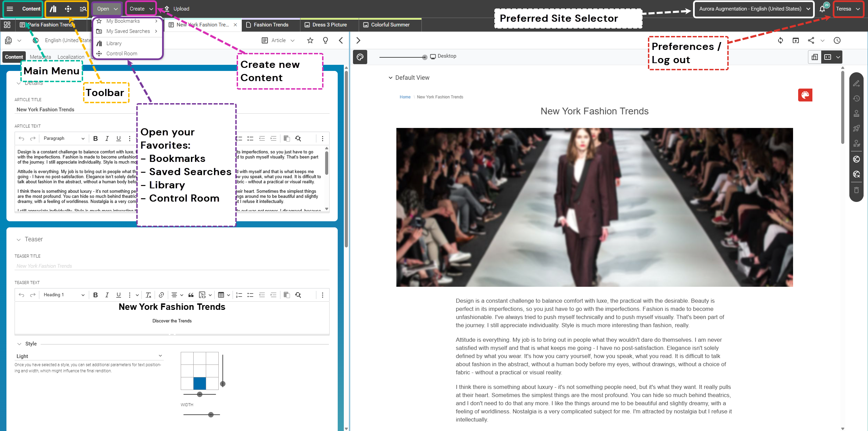This screenshot has height=431, width=868.
Task: Click the time travel clock icon
Action: [837, 40]
